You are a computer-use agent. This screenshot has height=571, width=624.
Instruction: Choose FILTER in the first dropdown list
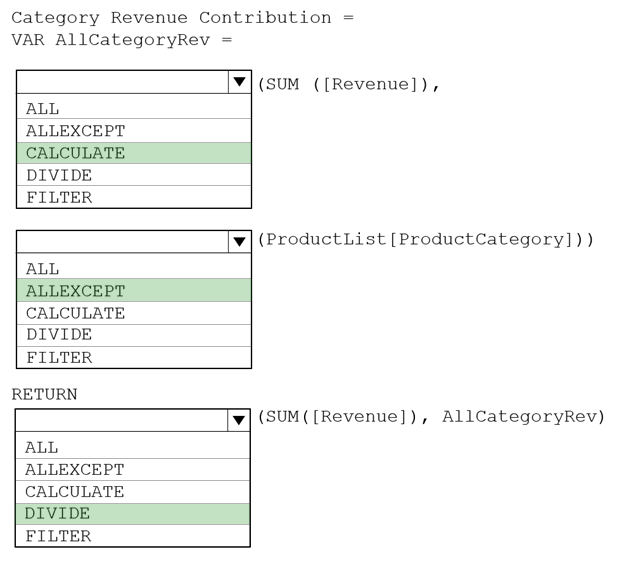(x=134, y=197)
